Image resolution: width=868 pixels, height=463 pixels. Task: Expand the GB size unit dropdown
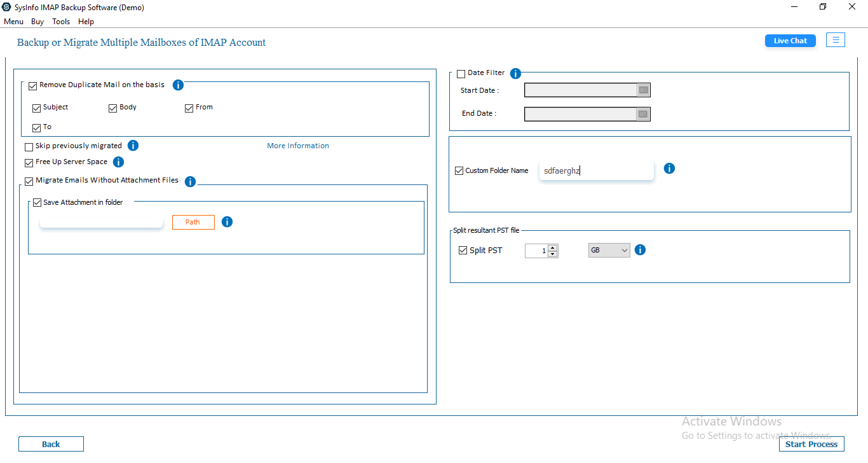609,251
